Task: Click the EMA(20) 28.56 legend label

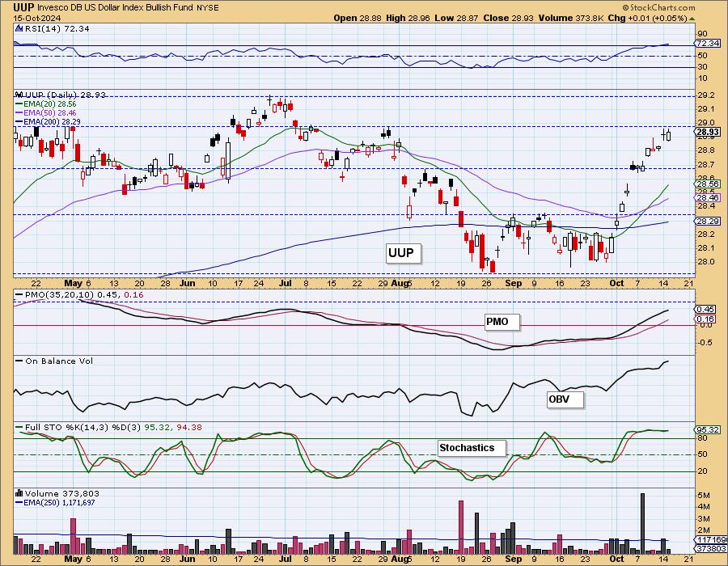Action: pos(50,104)
